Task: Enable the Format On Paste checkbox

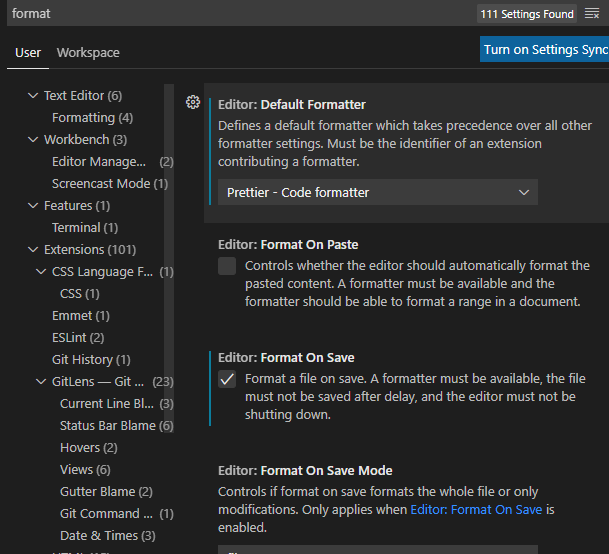Action: coord(227,266)
